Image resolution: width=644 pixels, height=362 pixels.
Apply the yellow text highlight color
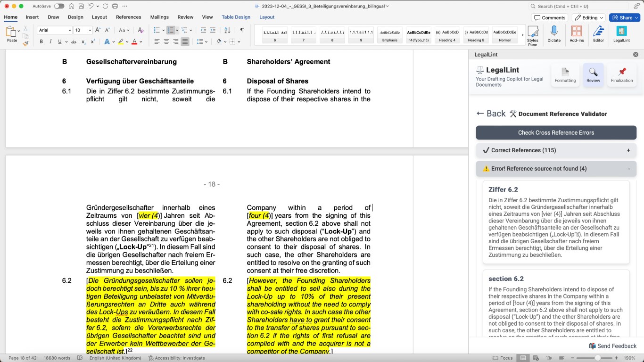(x=121, y=41)
